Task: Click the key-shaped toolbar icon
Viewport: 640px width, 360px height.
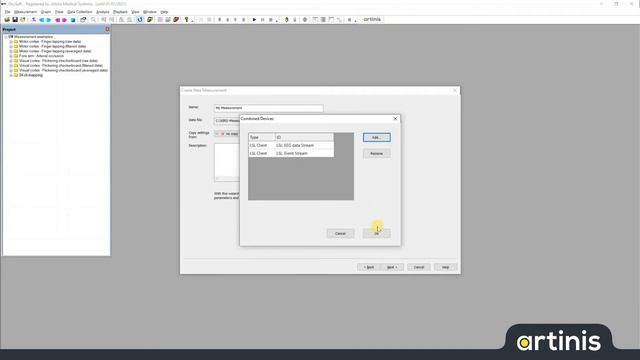Action: pos(187,20)
